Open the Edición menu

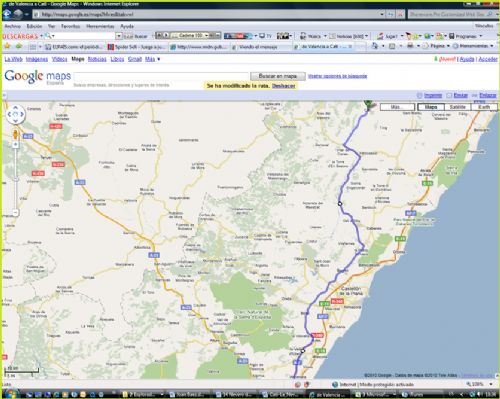point(34,26)
